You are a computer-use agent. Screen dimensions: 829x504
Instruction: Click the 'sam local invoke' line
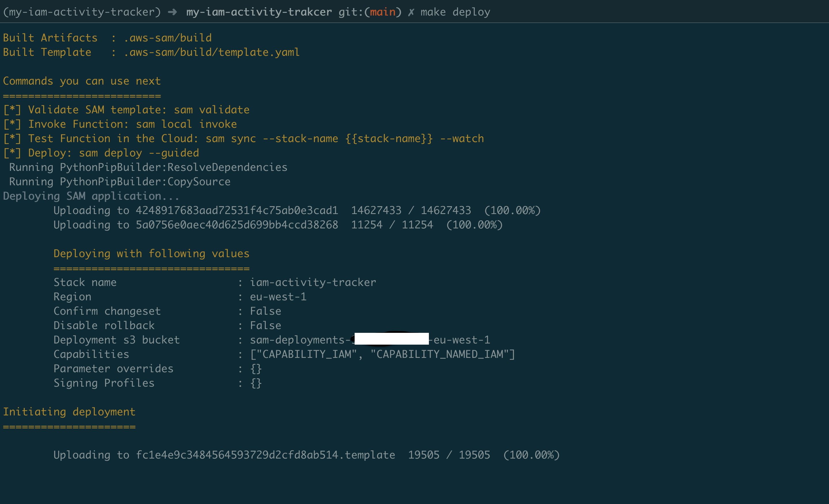(x=120, y=124)
